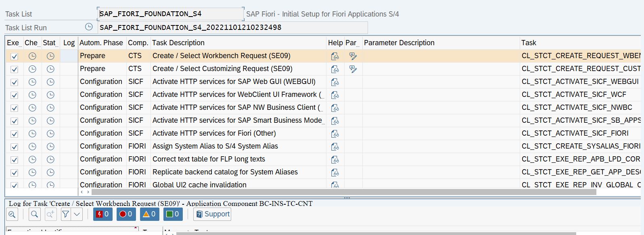Image resolution: width=644 pixels, height=235 pixels.
Task: Click status clock icon for SAP Web GUI row
Action: tap(50, 82)
